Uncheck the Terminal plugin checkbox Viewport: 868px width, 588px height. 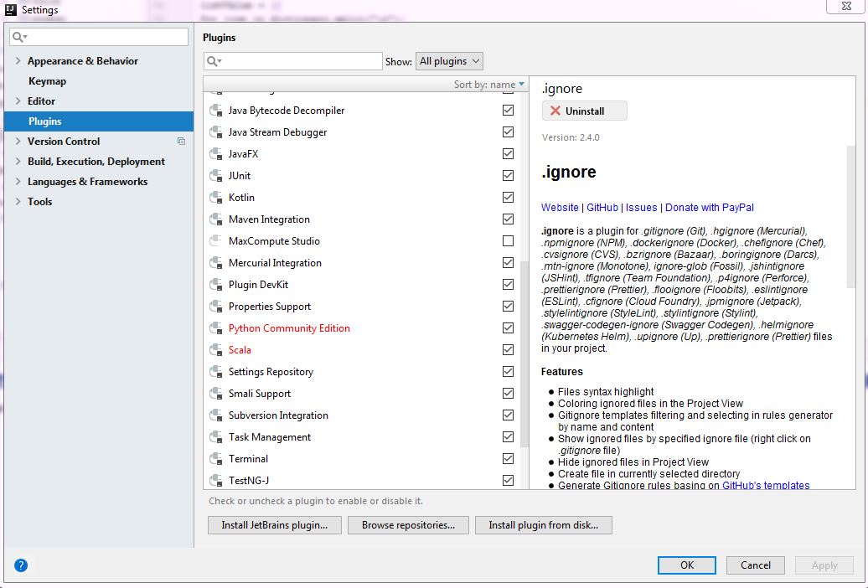(x=508, y=458)
